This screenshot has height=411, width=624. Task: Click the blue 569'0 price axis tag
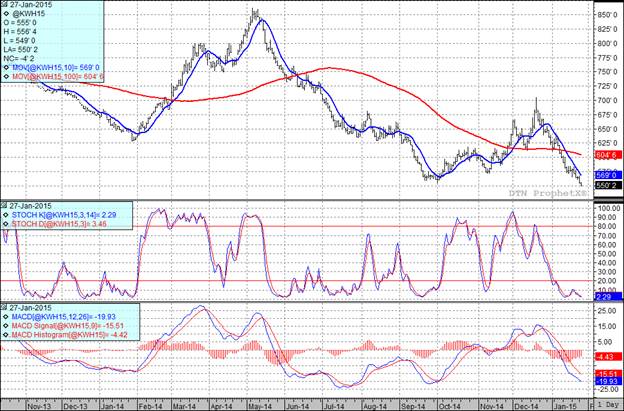[x=608, y=175]
